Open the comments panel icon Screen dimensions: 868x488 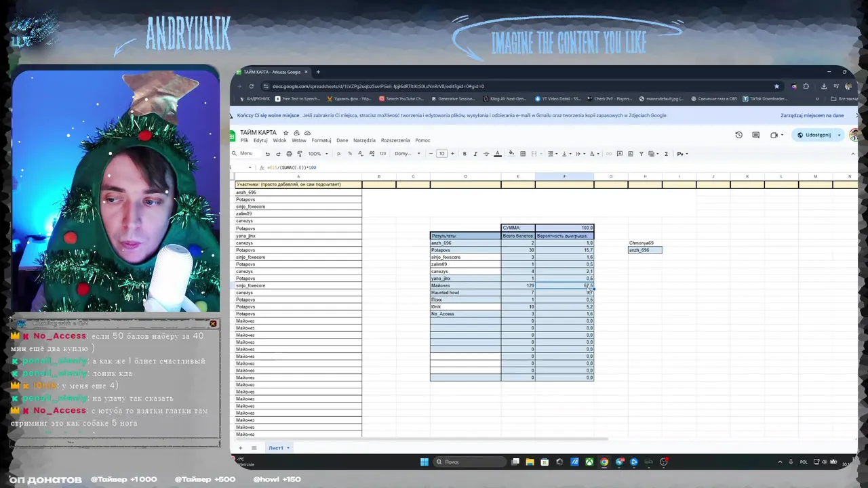point(756,135)
